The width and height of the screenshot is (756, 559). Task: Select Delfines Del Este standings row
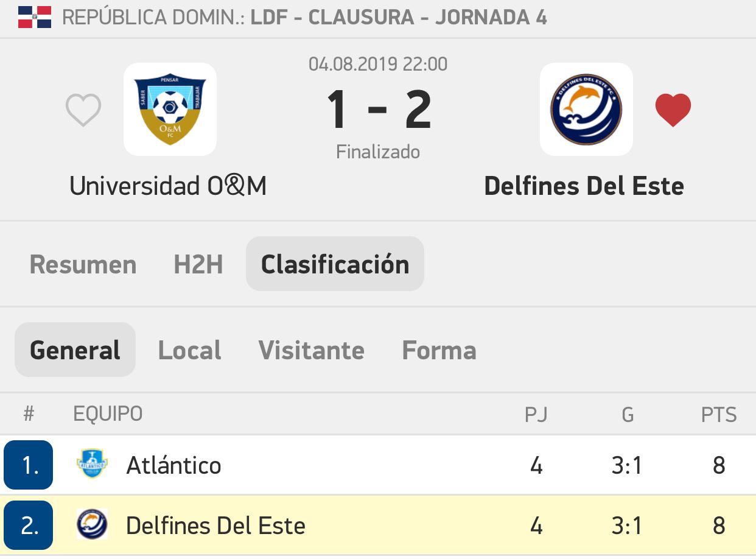pyautogui.click(x=377, y=525)
